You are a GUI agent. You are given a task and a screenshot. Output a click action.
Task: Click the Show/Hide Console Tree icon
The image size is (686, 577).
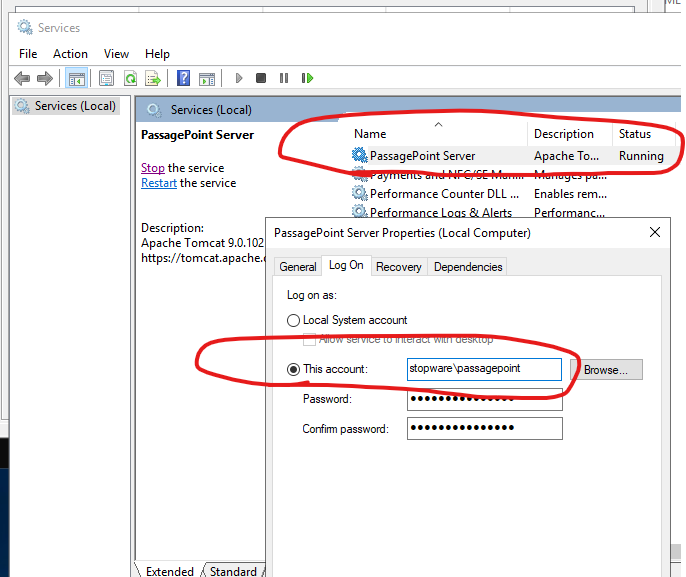(76, 78)
